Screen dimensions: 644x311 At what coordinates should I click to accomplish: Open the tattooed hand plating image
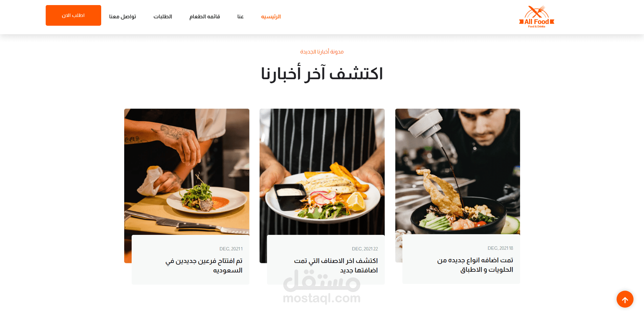tap(187, 172)
